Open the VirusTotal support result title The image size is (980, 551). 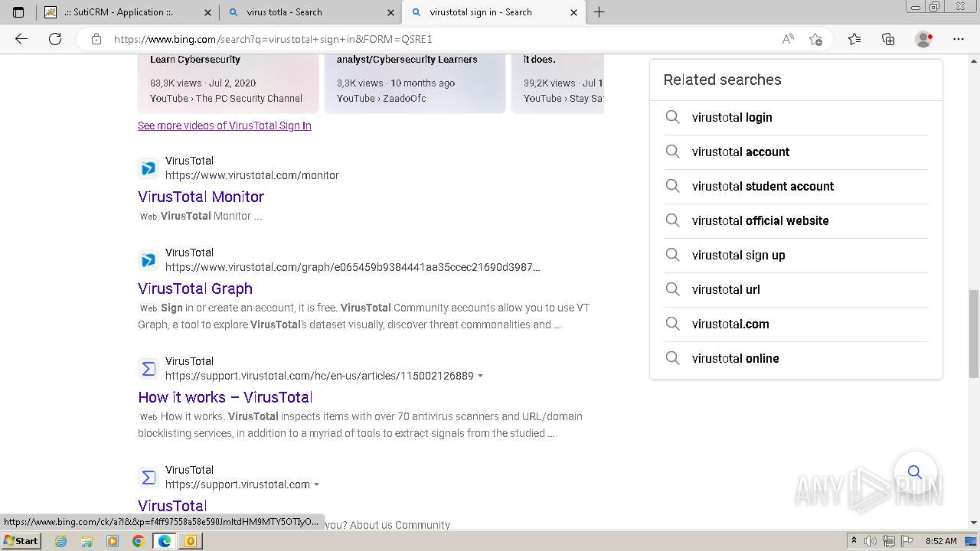[172, 506]
